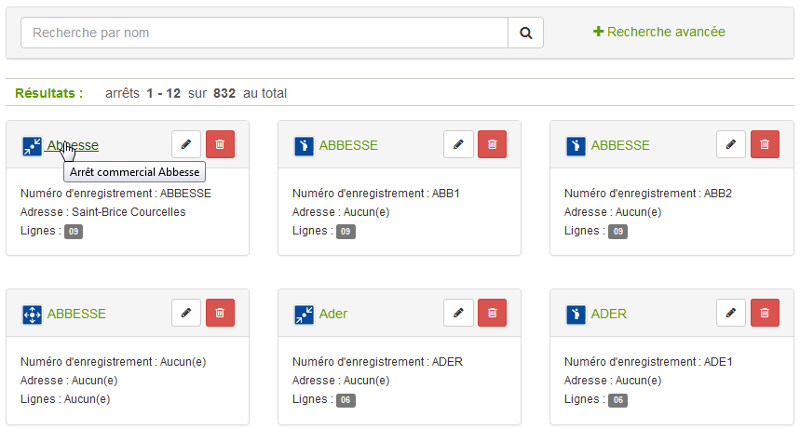Open editing for the Ader commercial stop
This screenshot has height=429, width=800.
click(x=458, y=313)
